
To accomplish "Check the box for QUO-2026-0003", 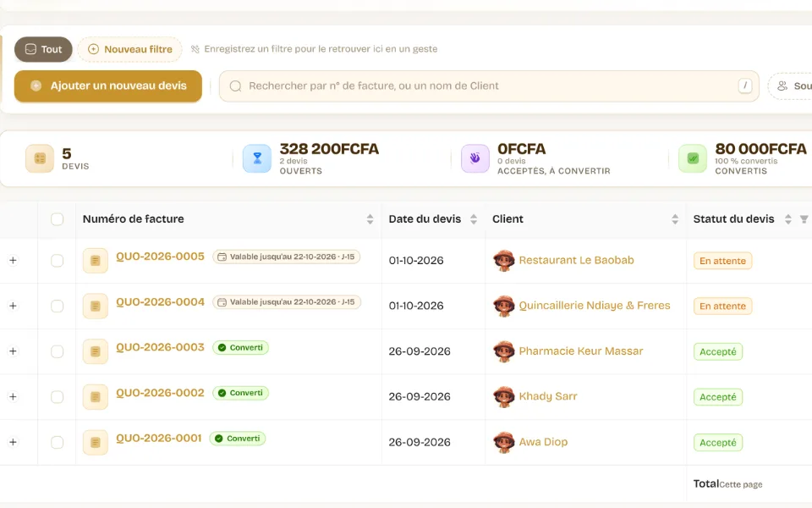I will click(x=57, y=351).
